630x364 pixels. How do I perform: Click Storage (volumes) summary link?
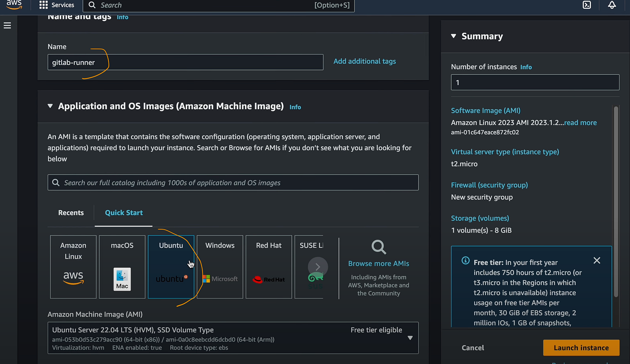pos(480,218)
